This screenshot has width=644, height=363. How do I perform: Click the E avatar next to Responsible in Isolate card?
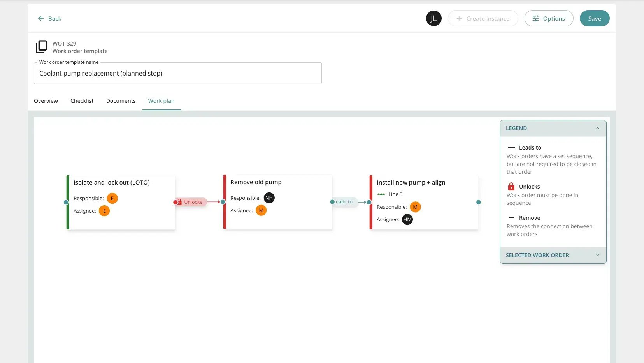(112, 198)
